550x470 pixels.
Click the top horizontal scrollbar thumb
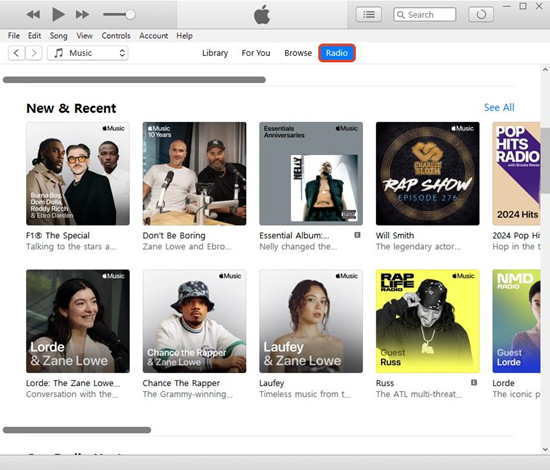[x=134, y=80]
